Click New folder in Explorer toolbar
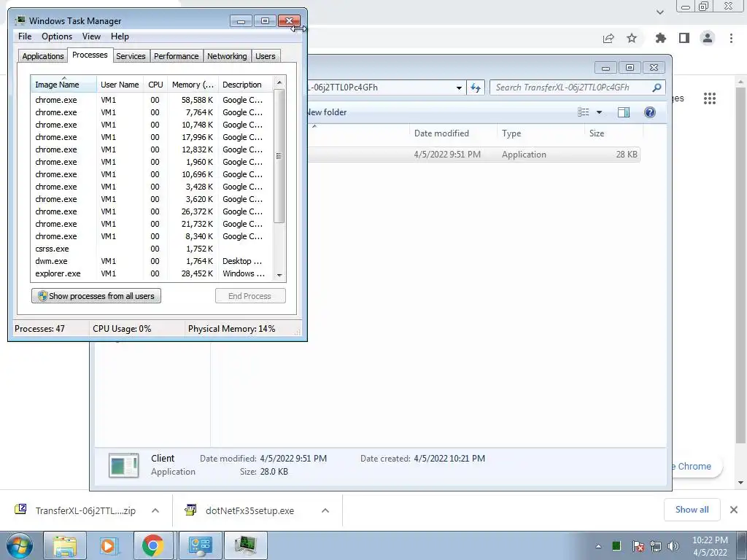The height and width of the screenshot is (560, 747). click(327, 112)
